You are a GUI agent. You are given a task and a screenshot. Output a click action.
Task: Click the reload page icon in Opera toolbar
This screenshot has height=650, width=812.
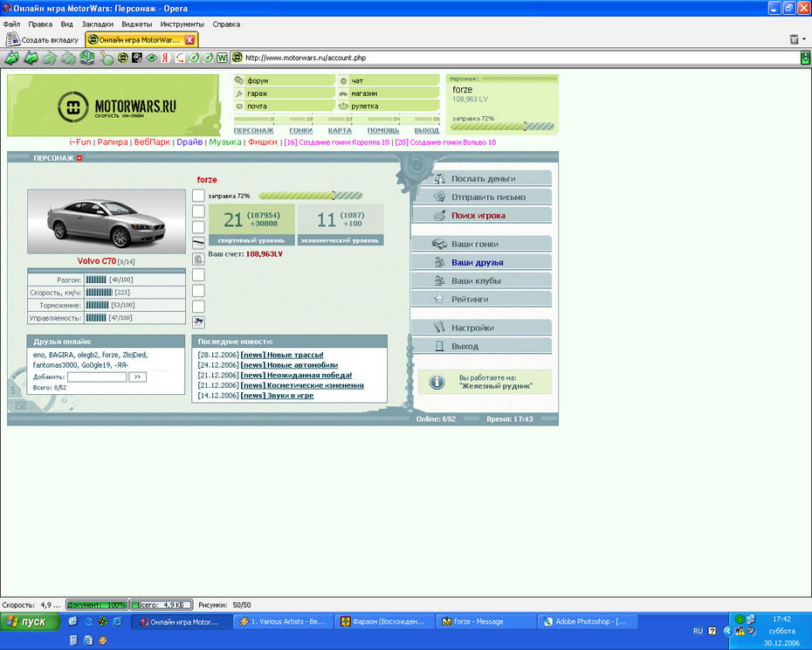pyautogui.click(x=87, y=59)
